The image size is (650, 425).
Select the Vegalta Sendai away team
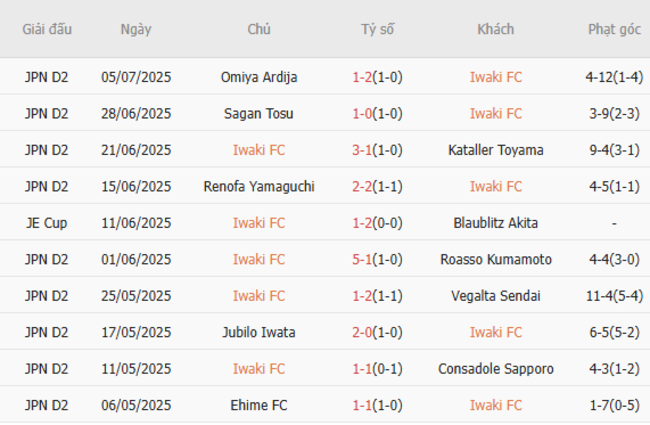coord(496,296)
